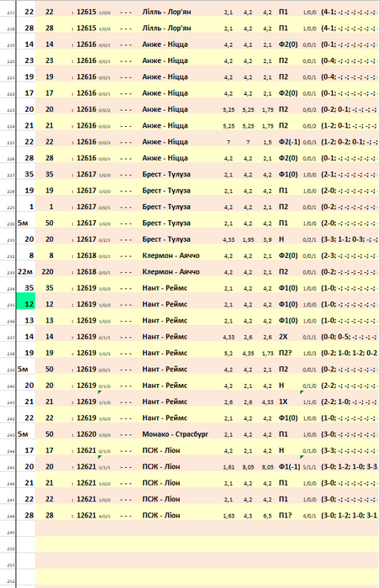Select 'Клермон - Аяччо' in the 22м row
379x588 pixels.
pyautogui.click(x=171, y=272)
